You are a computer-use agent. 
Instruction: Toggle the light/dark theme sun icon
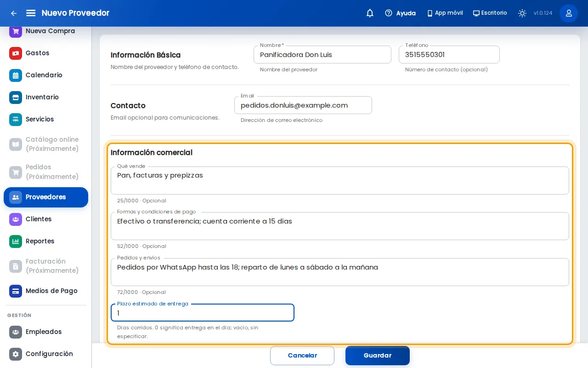[x=522, y=13]
